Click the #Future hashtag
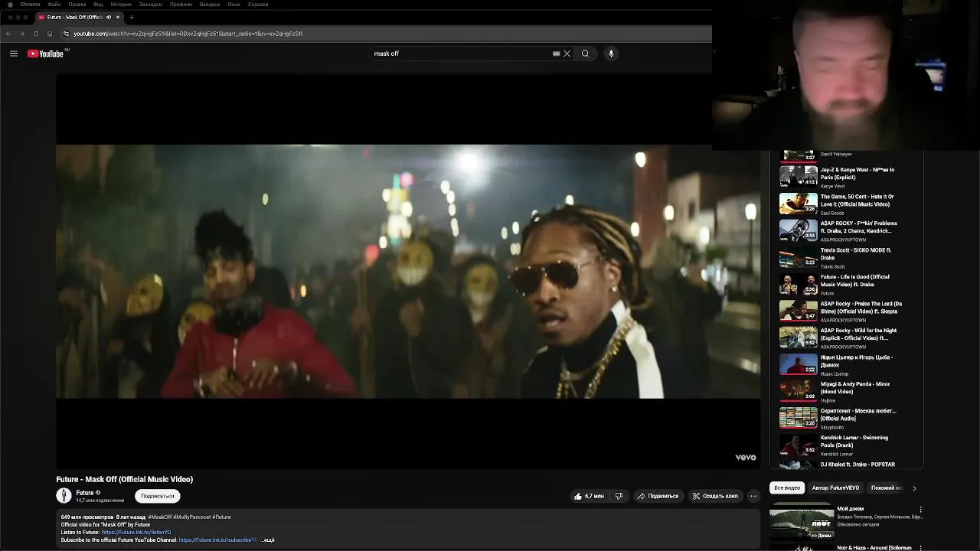Viewport: 980px width, 551px height. pyautogui.click(x=221, y=517)
